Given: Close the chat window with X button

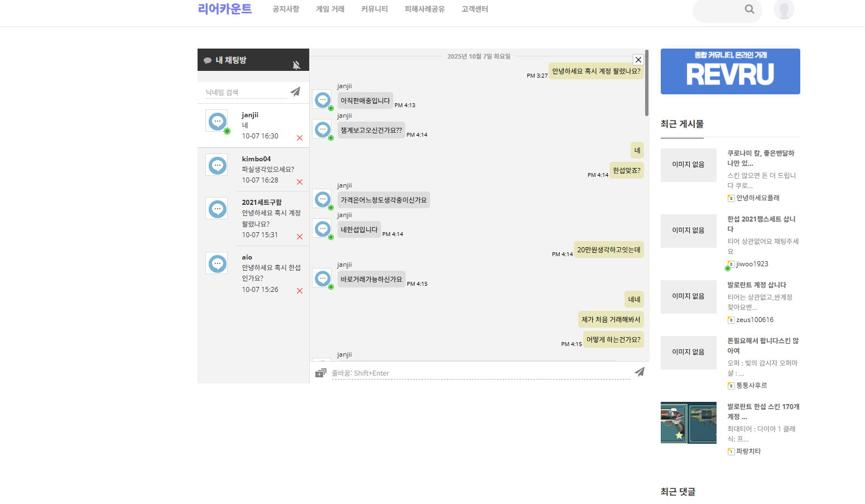Looking at the screenshot, I should pyautogui.click(x=638, y=60).
